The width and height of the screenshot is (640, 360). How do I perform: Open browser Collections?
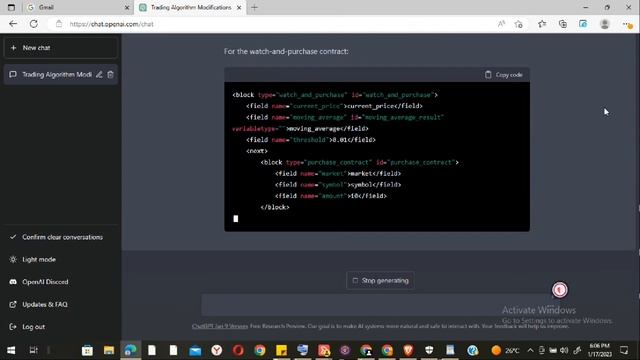click(563, 24)
